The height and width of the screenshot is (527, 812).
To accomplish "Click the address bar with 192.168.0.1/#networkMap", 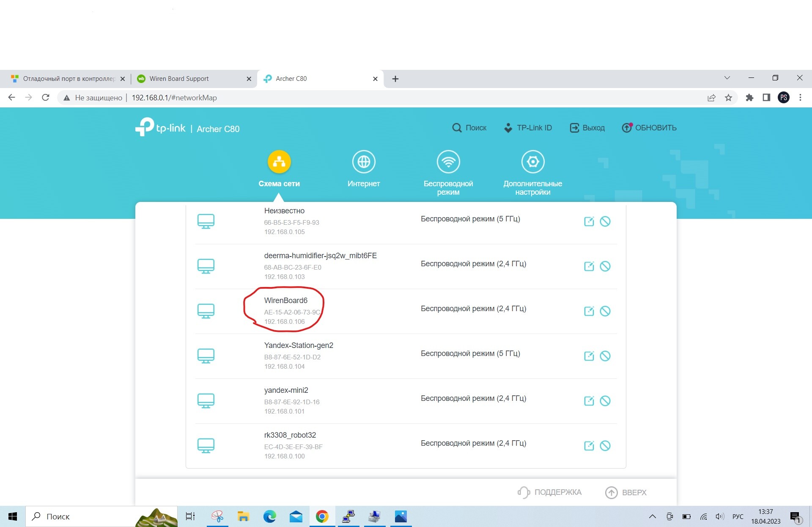I will [174, 98].
